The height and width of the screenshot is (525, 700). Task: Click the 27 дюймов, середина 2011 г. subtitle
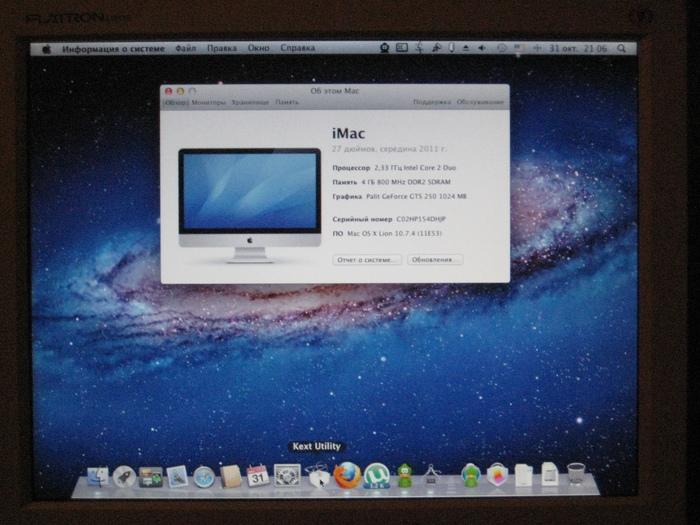pos(389,149)
